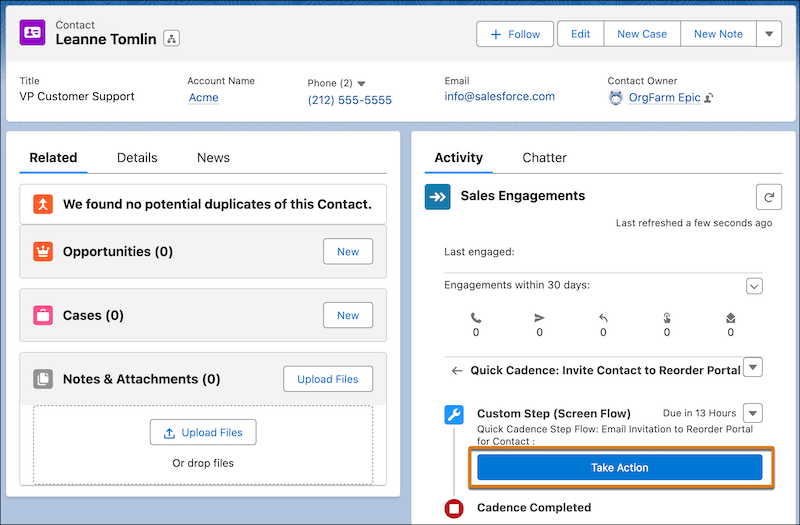This screenshot has height=525, width=800.
Task: Click the "Due in 13 Hours" text
Action: [x=699, y=413]
